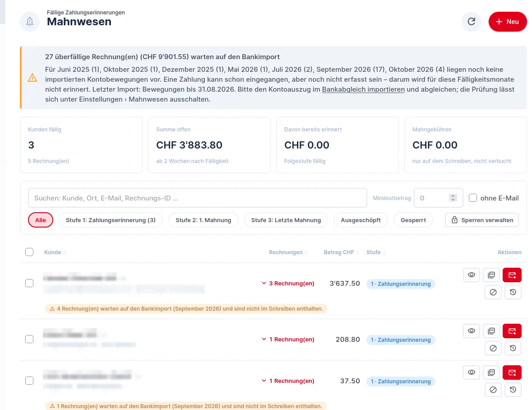Select checkbox of the 37.50 row
The width and height of the screenshot is (532, 410).
(29, 381)
